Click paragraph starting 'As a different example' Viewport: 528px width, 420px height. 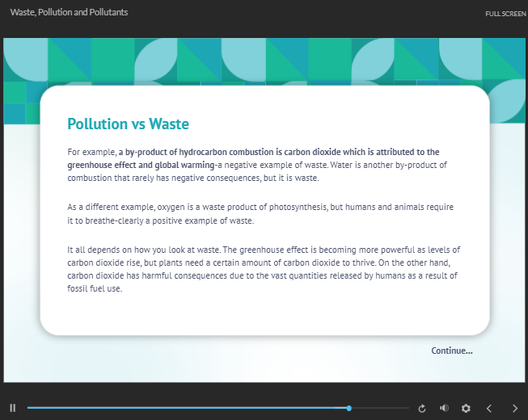point(260,213)
